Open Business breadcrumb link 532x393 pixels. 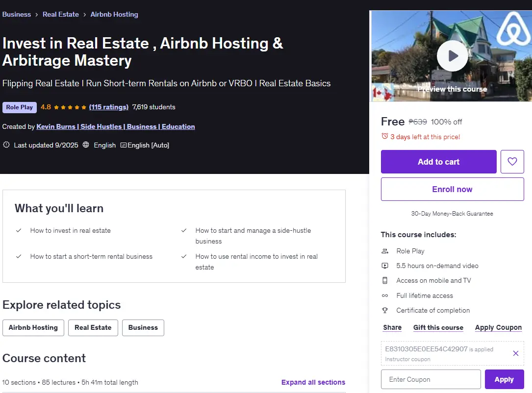[x=16, y=14]
